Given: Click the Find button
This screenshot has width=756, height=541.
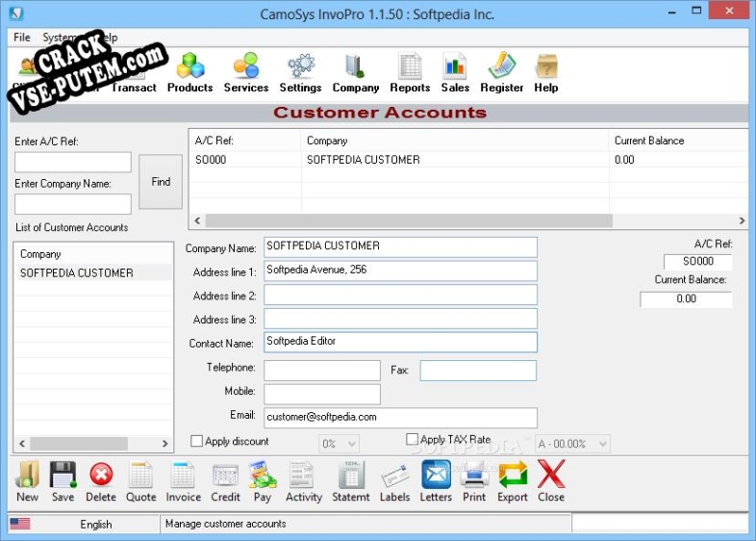Looking at the screenshot, I should point(161,181).
